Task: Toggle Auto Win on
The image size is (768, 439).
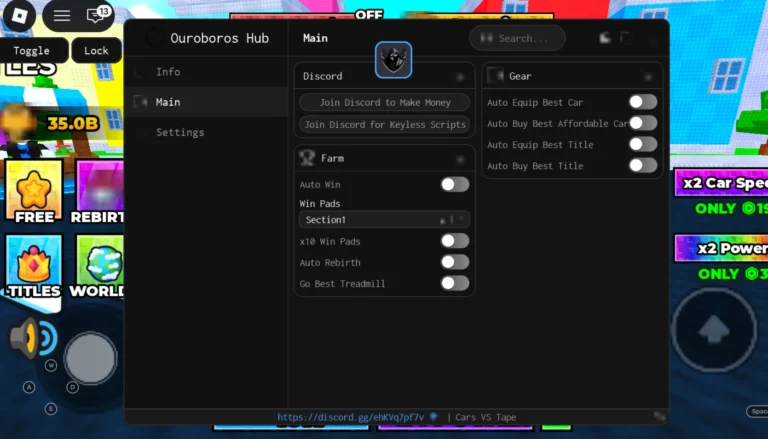Action: (x=455, y=184)
